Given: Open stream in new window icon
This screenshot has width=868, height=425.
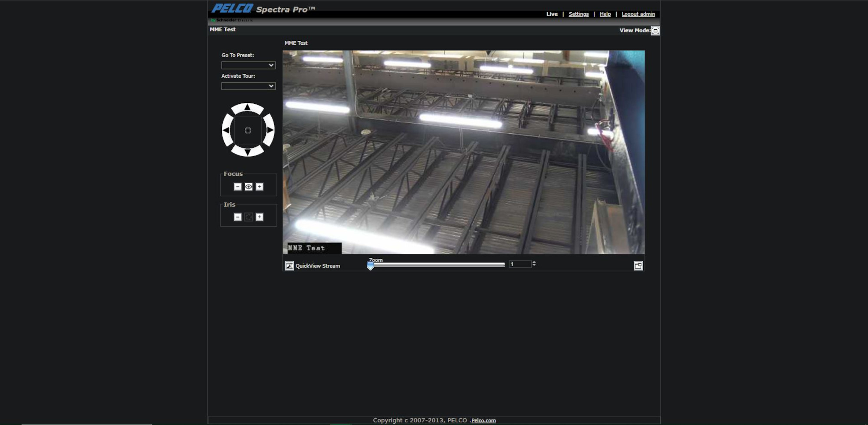Looking at the screenshot, I should tap(638, 266).
